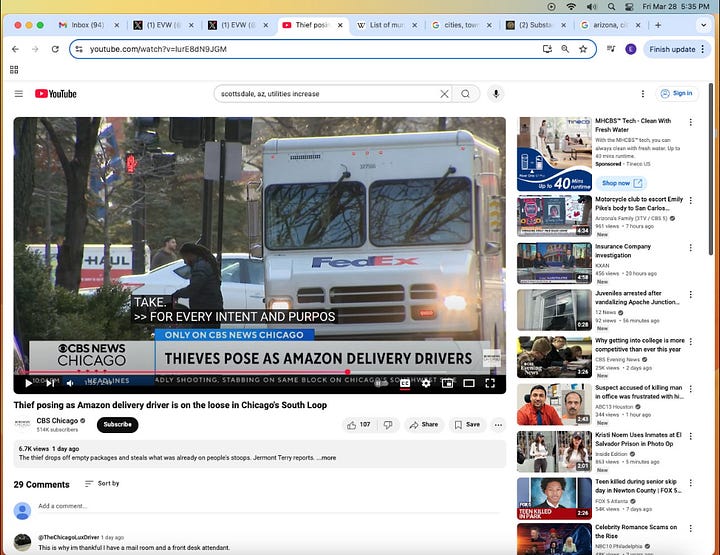This screenshot has height=555, width=720.
Task: Dislike the video with thumbs down
Action: [388, 425]
